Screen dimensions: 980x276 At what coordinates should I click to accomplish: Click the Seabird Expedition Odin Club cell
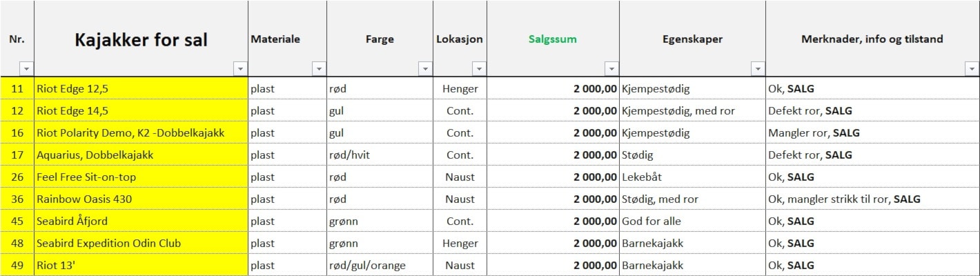pyautogui.click(x=141, y=243)
